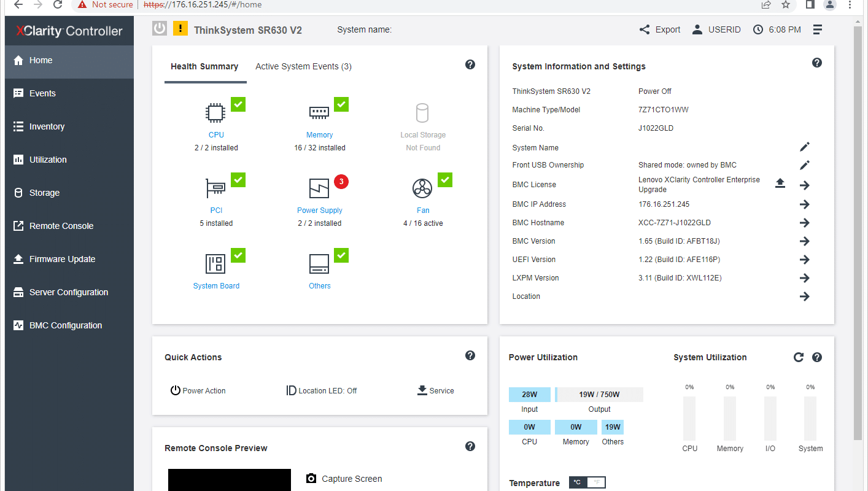The image size is (868, 491).
Task: Open the CPU link
Action: [x=216, y=135]
